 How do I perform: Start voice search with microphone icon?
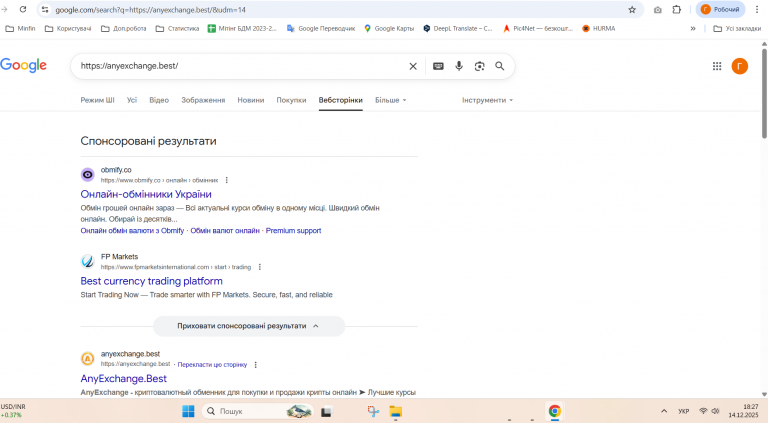(459, 66)
